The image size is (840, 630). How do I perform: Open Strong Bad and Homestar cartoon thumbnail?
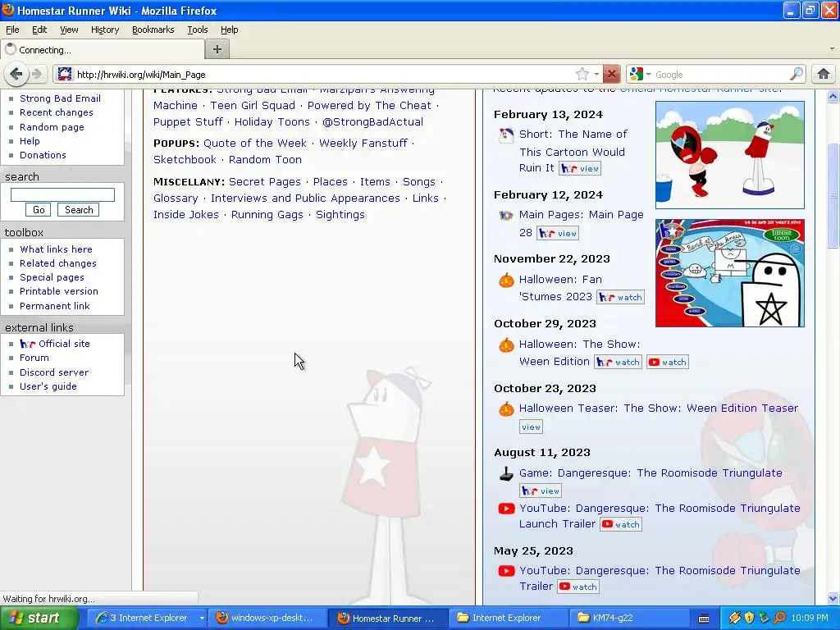(729, 155)
